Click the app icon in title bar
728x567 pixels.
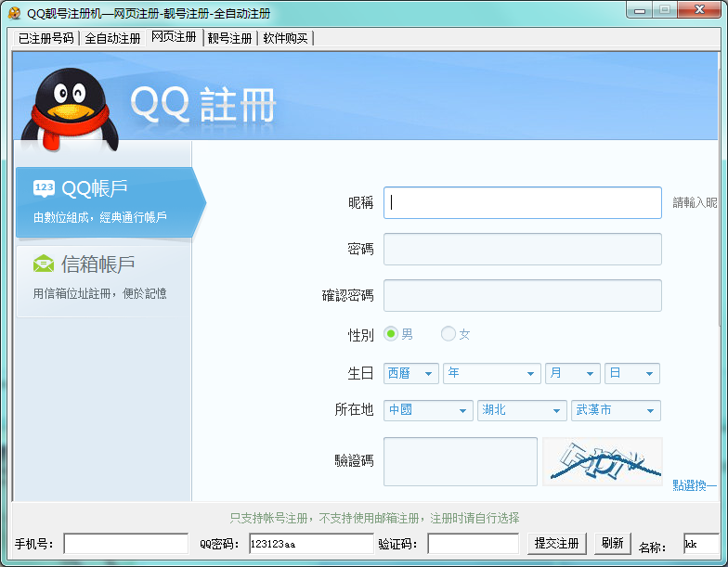click(x=15, y=13)
